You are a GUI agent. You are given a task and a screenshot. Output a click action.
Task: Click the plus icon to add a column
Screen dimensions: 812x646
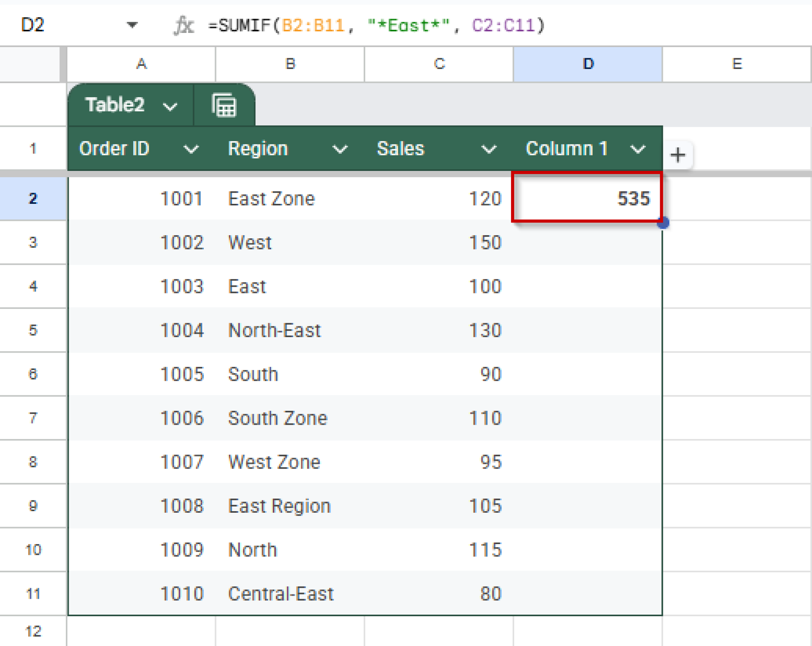[x=678, y=155]
